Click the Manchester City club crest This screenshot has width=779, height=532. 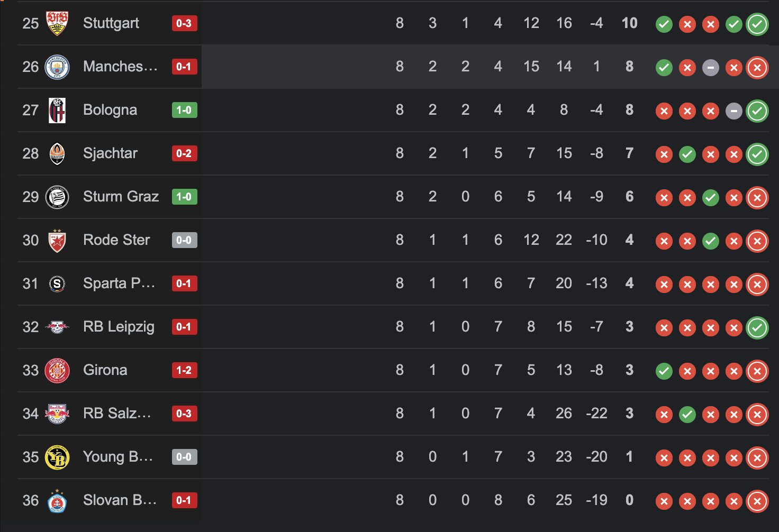[57, 67]
